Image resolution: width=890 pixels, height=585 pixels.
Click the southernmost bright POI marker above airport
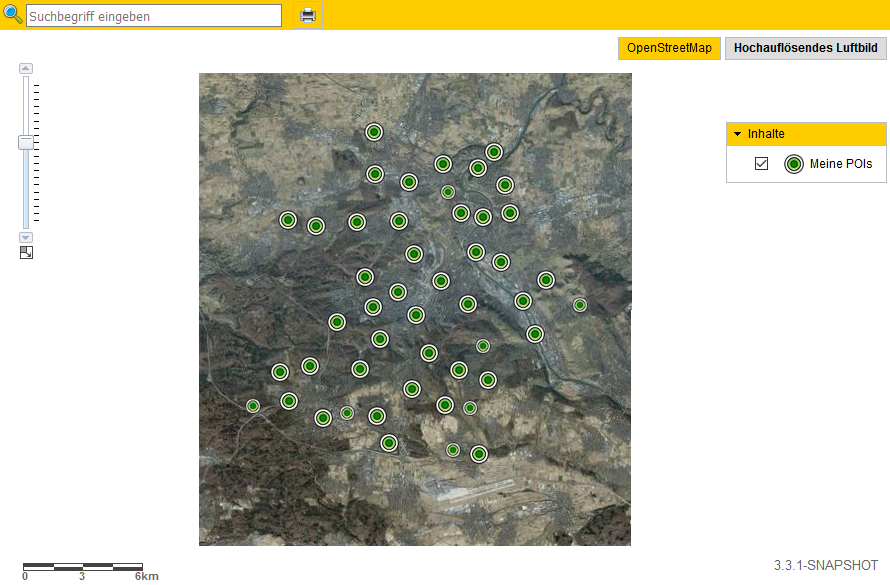[479, 454]
